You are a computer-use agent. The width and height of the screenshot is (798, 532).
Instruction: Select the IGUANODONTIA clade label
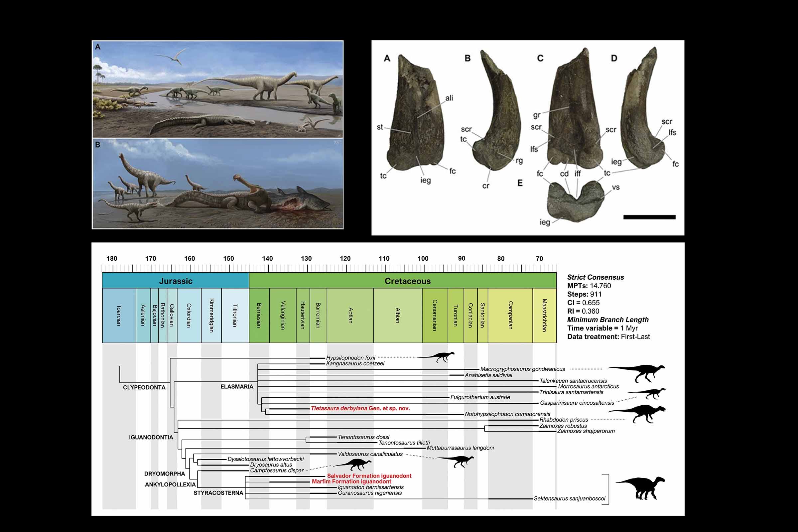(x=151, y=437)
